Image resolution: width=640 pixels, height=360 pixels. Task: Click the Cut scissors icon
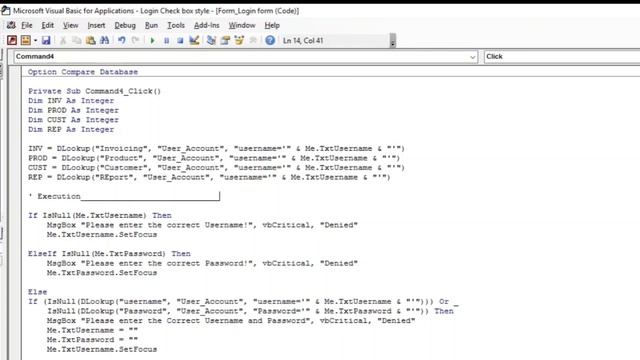[x=63, y=40]
